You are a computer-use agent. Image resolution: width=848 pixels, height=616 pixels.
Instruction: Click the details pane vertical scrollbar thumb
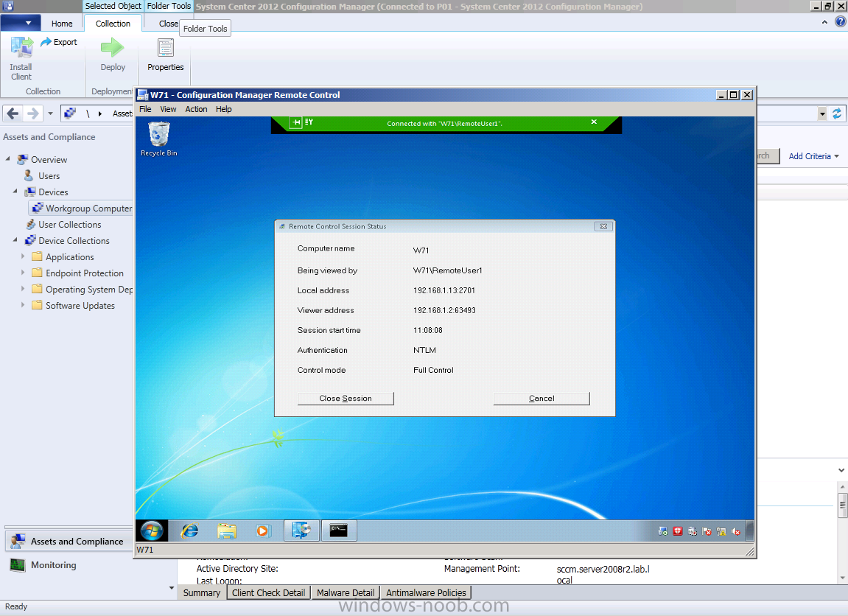(842, 505)
